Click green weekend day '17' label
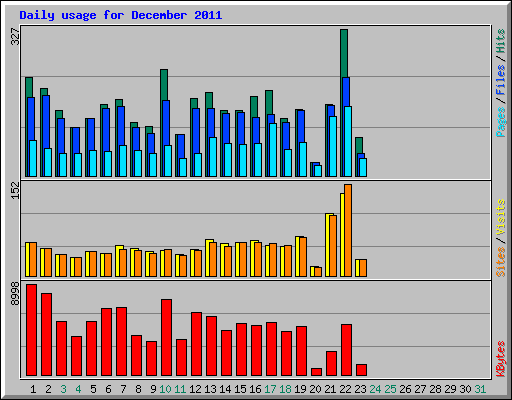The image size is (512, 400). 270,389
